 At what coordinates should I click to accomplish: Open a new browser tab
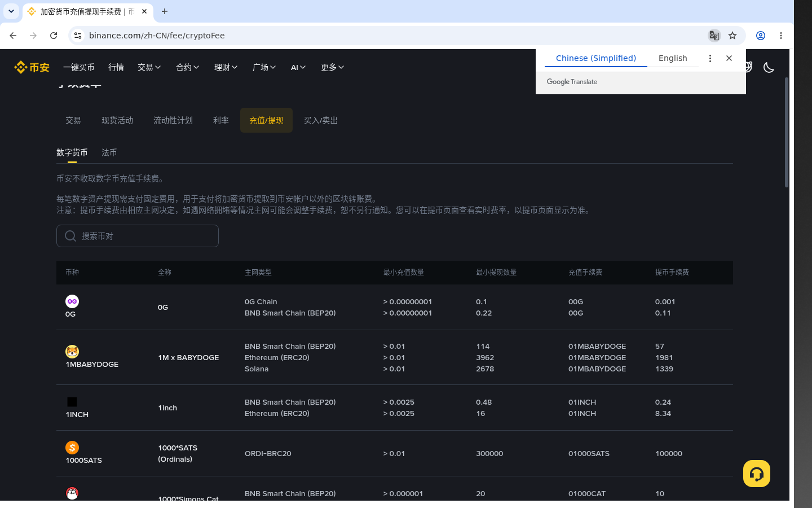coord(165,11)
